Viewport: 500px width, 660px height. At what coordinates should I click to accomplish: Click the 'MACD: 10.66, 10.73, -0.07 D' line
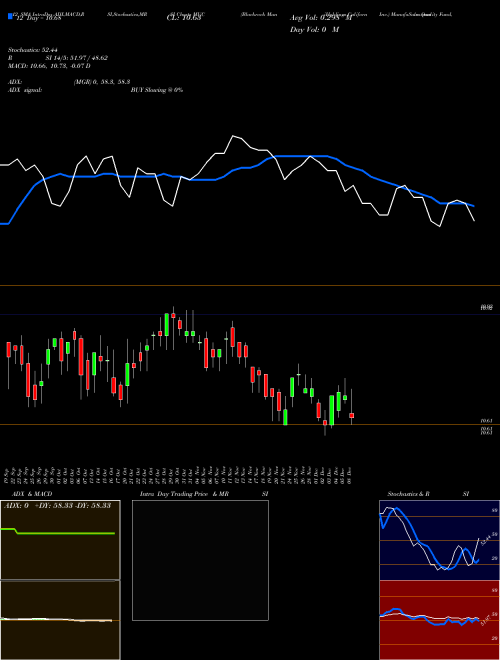pos(49,66)
